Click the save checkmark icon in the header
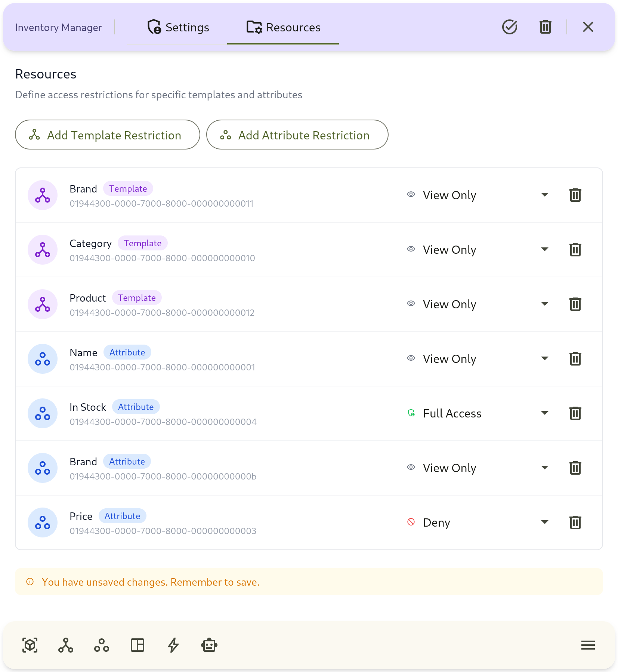Image resolution: width=618 pixels, height=672 pixels. coord(509,27)
